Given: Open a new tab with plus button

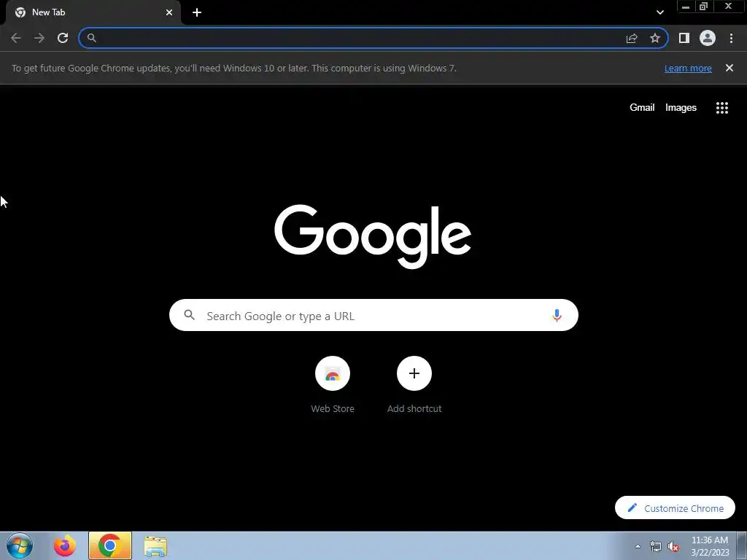Looking at the screenshot, I should [x=197, y=12].
